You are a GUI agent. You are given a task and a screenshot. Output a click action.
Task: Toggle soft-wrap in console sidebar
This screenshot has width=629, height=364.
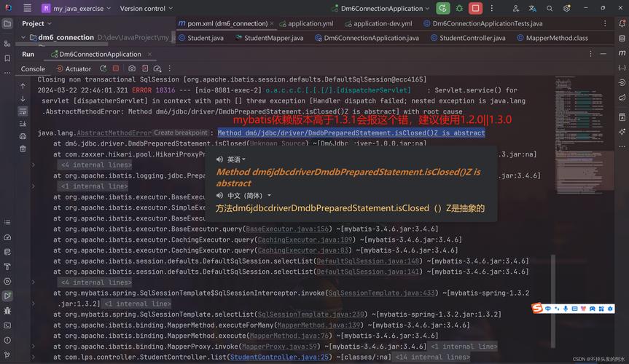(23, 111)
